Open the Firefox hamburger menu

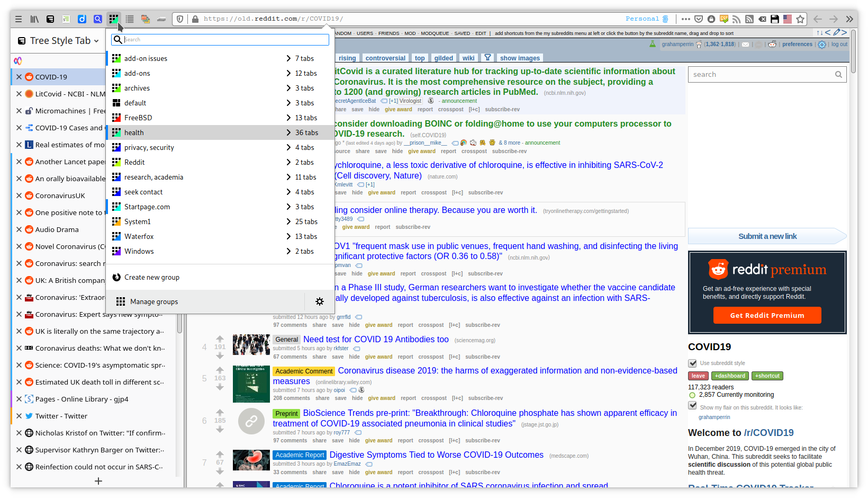tap(19, 19)
